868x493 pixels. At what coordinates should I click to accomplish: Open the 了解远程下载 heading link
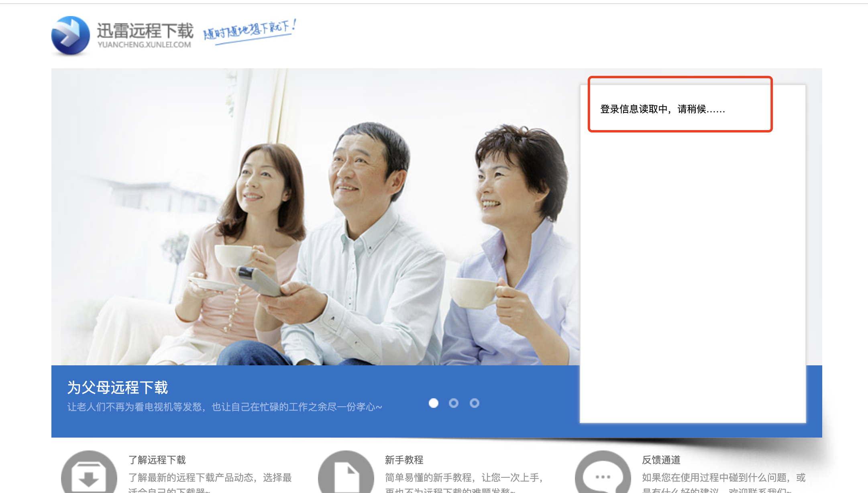point(157,460)
